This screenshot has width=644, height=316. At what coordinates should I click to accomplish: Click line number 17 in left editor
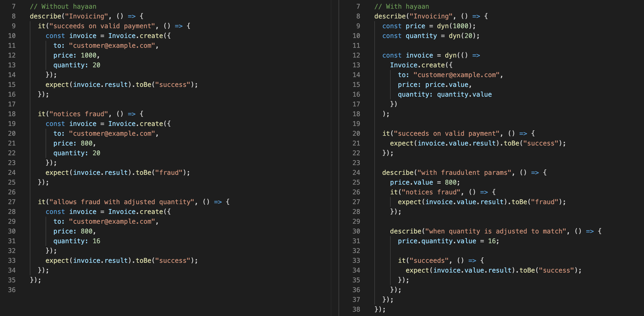pyautogui.click(x=12, y=104)
